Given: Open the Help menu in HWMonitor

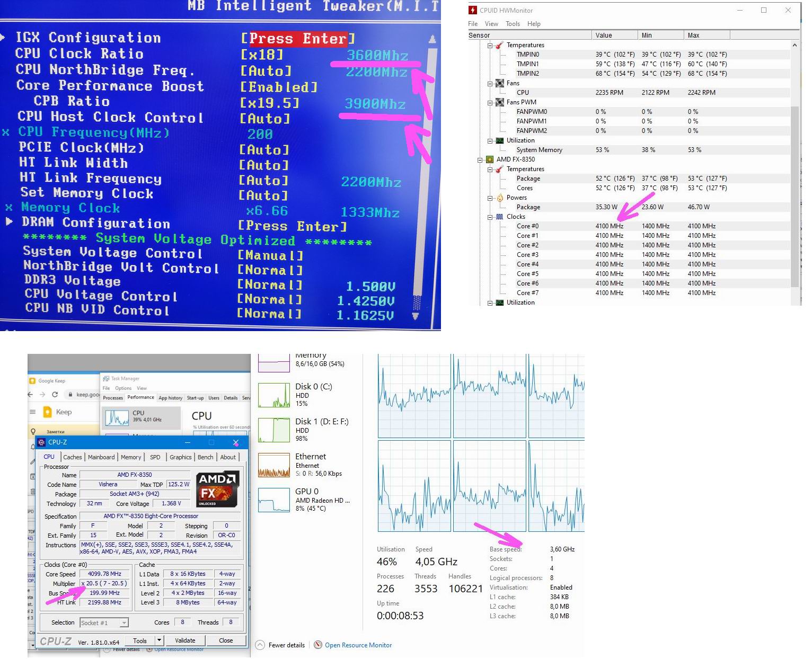Looking at the screenshot, I should (x=534, y=24).
